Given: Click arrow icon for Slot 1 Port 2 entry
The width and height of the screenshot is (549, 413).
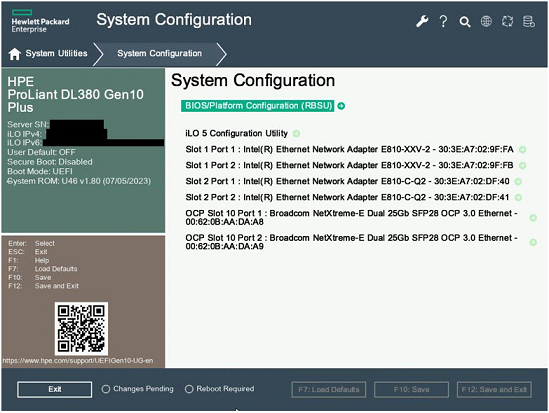Looking at the screenshot, I should tap(522, 166).
